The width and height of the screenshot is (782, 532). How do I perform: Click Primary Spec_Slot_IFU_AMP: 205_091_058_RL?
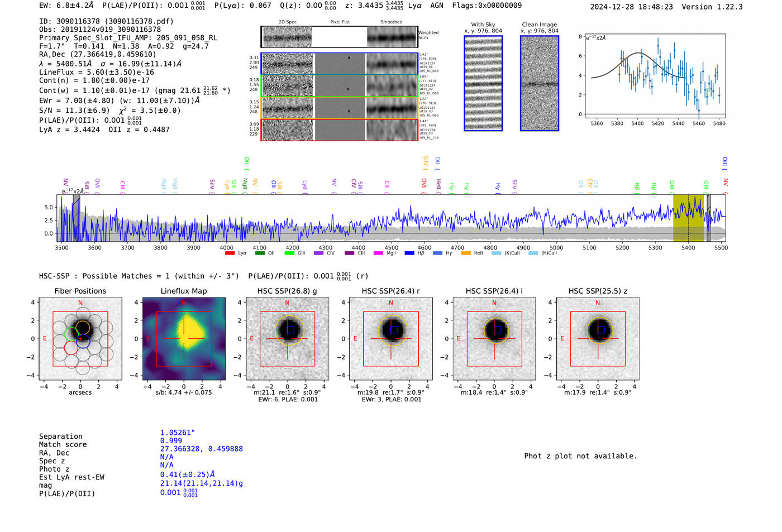[128, 38]
